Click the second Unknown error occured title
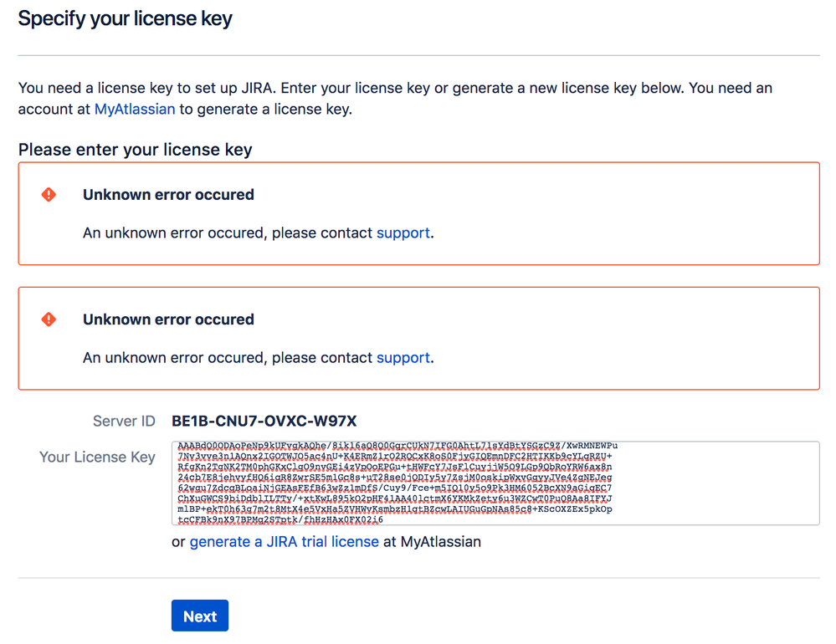This screenshot has height=644, width=836. click(168, 319)
